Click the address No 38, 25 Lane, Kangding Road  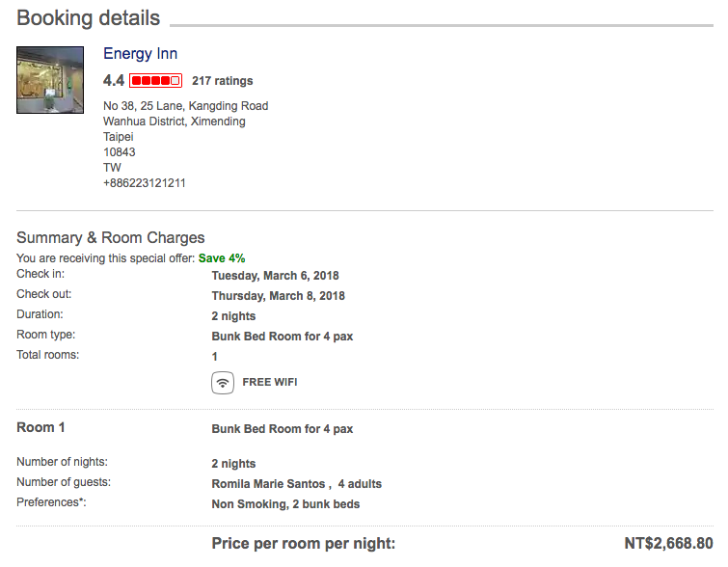(186, 106)
